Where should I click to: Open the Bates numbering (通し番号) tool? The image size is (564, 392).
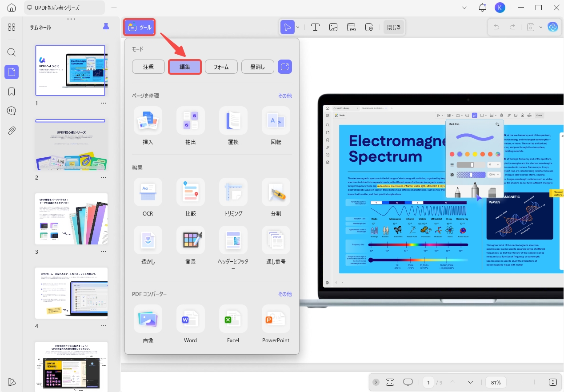click(x=276, y=240)
